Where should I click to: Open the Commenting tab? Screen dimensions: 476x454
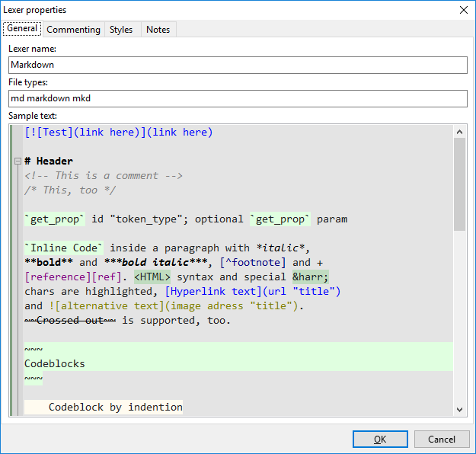[73, 30]
